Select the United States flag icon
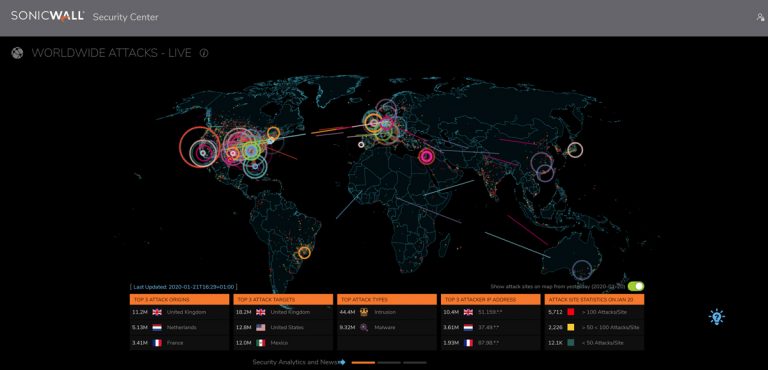This screenshot has height=370, width=768. coord(261,327)
